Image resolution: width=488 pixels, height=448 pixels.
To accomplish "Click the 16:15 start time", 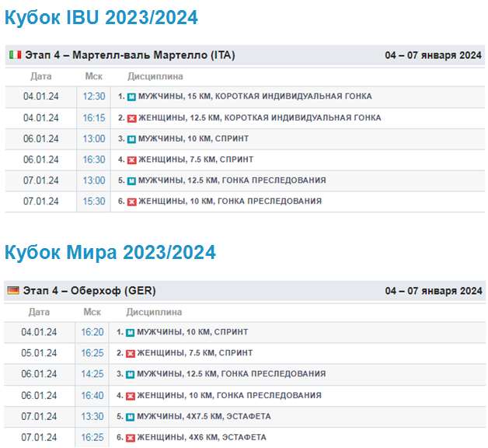I will pos(94,118).
